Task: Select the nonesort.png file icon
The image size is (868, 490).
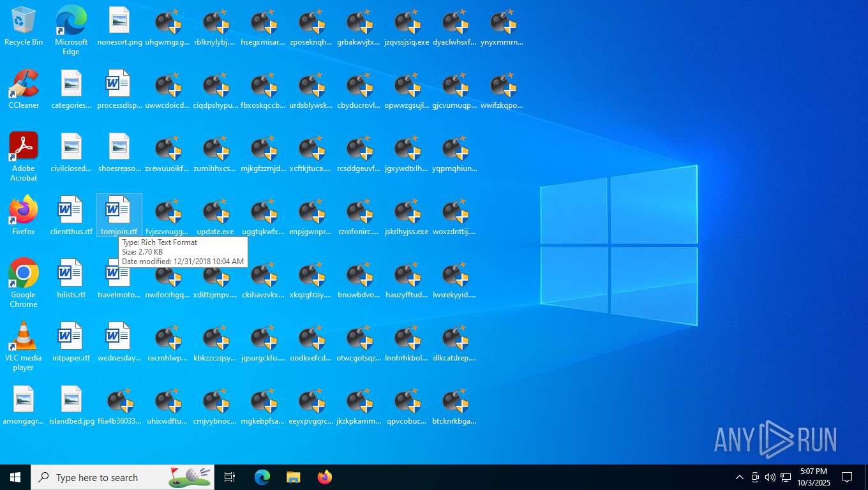Action: pyautogui.click(x=119, y=27)
